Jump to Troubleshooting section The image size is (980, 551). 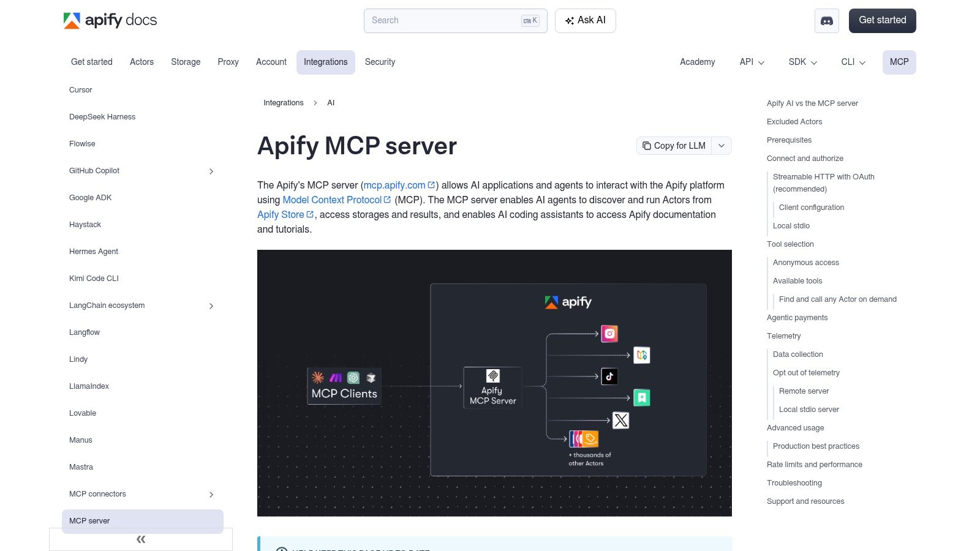pos(794,483)
